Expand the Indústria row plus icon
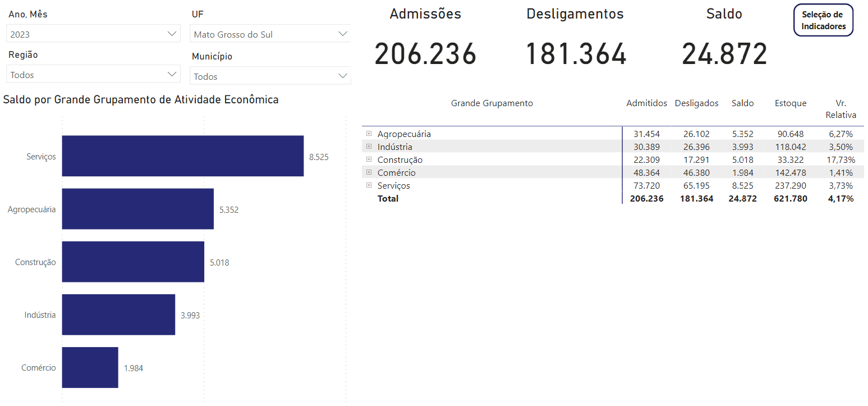The height and width of the screenshot is (406, 868). 369,147
